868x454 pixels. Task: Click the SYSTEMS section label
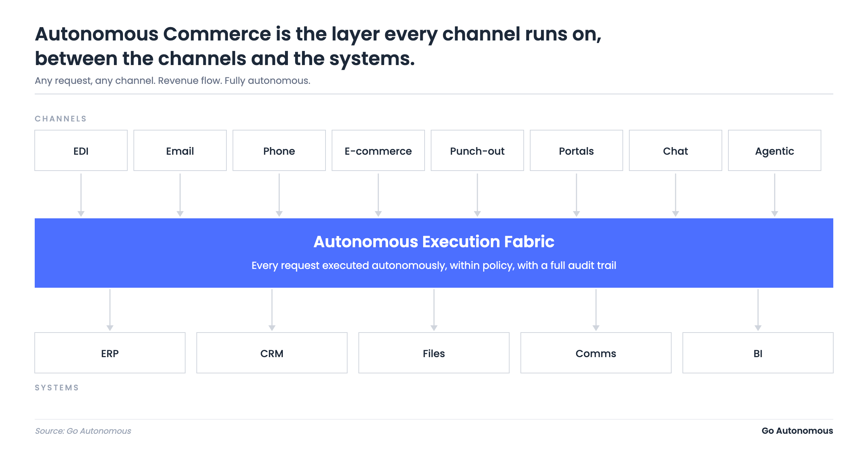[x=57, y=388]
